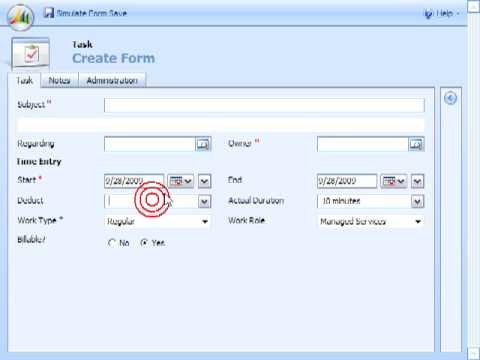This screenshot has width=480, height=360.
Task: Select the Billable Yes radio button
Action: pos(144,243)
